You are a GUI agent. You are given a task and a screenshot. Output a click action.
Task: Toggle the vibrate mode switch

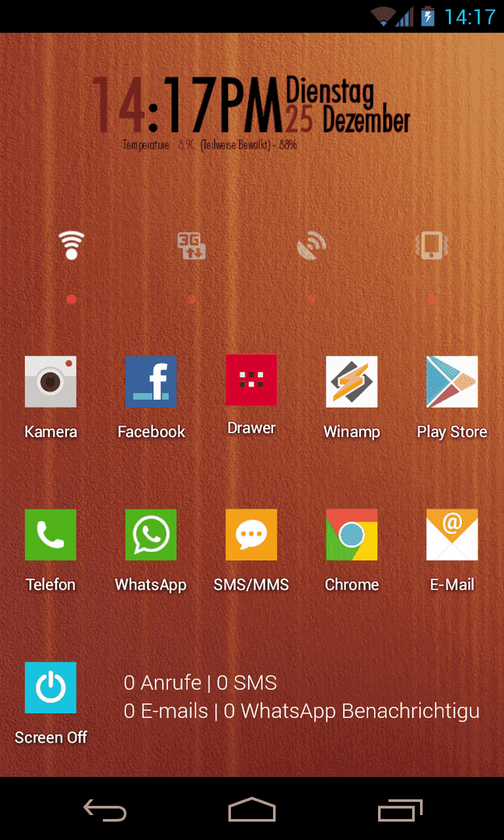tap(432, 246)
